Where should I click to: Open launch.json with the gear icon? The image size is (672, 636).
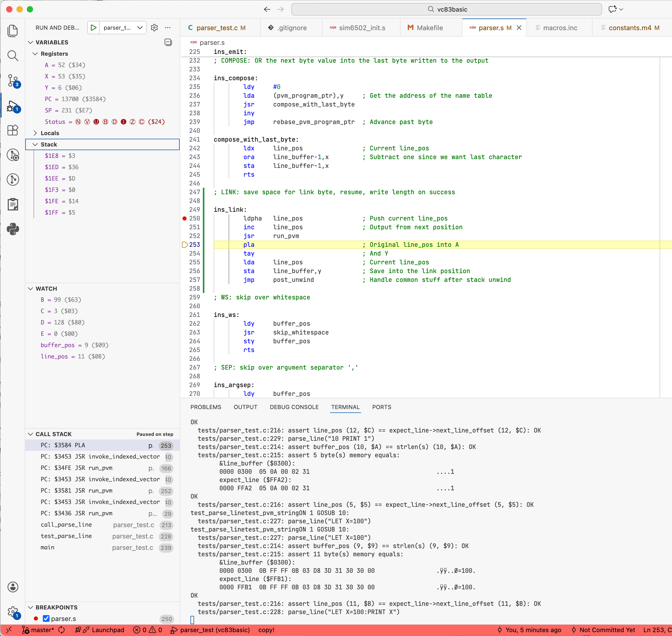pos(154,28)
